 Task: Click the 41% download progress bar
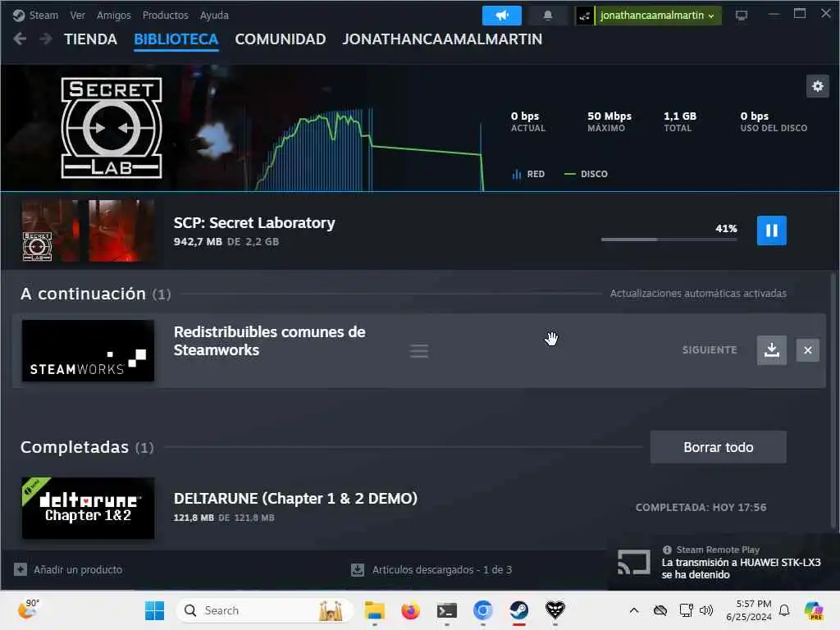point(669,240)
